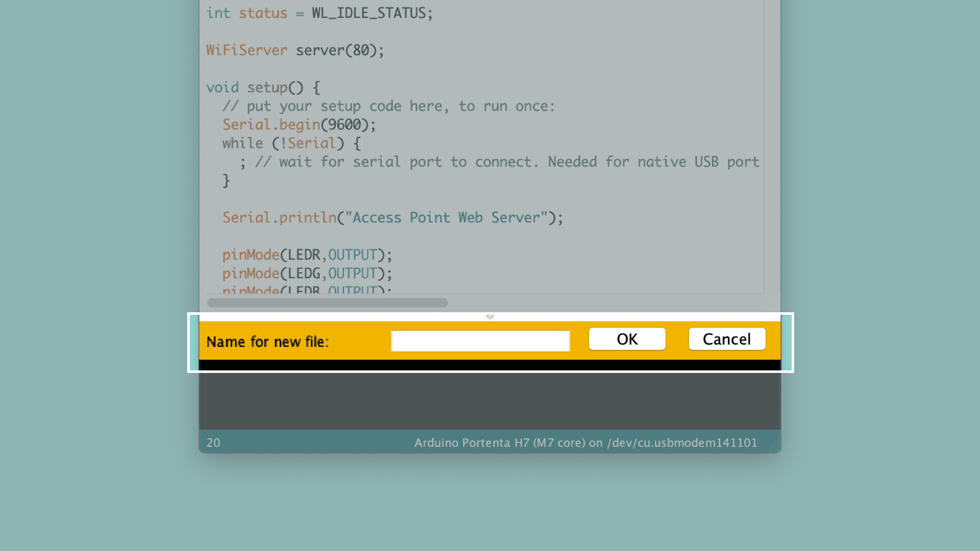The image size is (980, 551).
Task: Place cursor on the void setup() line
Action: click(263, 87)
